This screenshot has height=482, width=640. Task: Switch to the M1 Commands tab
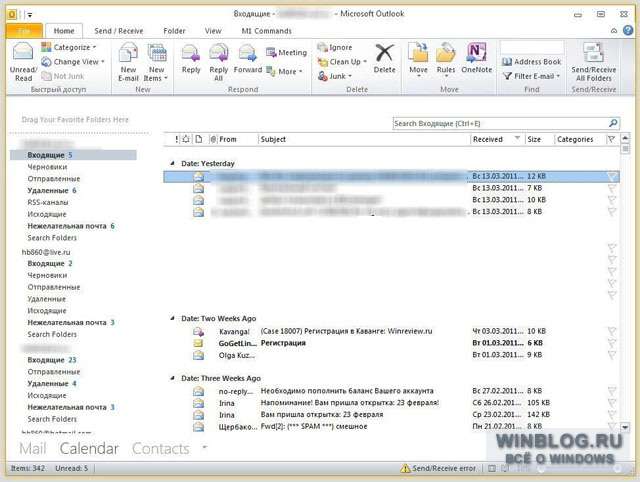267,31
